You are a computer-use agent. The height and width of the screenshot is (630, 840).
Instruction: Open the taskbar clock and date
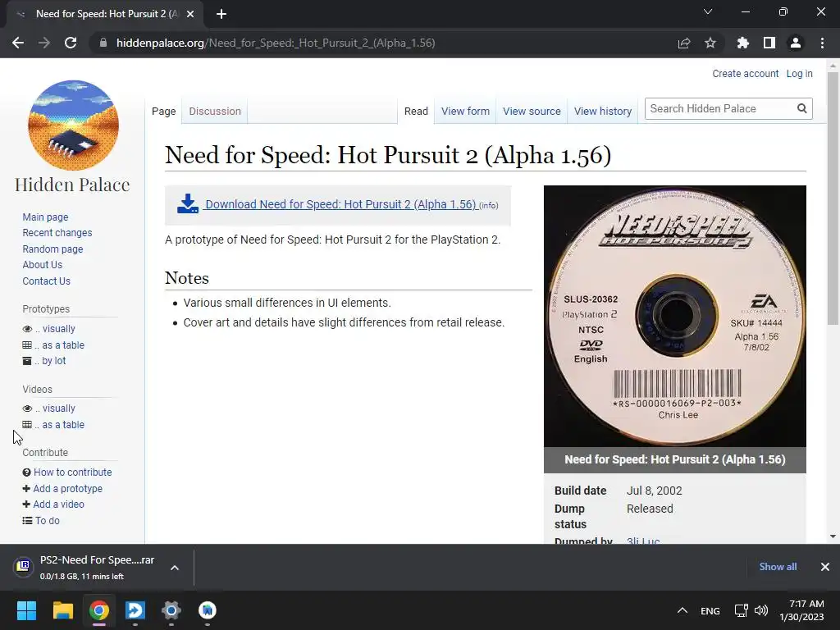click(x=801, y=610)
